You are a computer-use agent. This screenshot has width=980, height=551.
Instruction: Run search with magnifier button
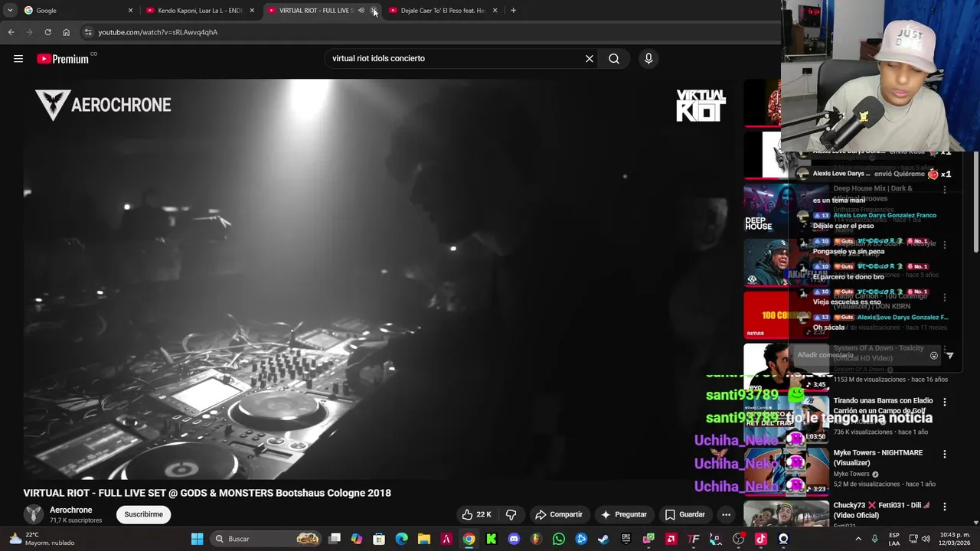click(x=614, y=59)
